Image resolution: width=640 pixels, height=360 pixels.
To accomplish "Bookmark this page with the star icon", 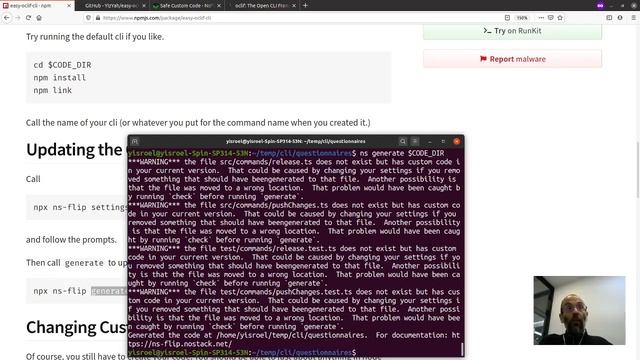I will coord(560,18).
